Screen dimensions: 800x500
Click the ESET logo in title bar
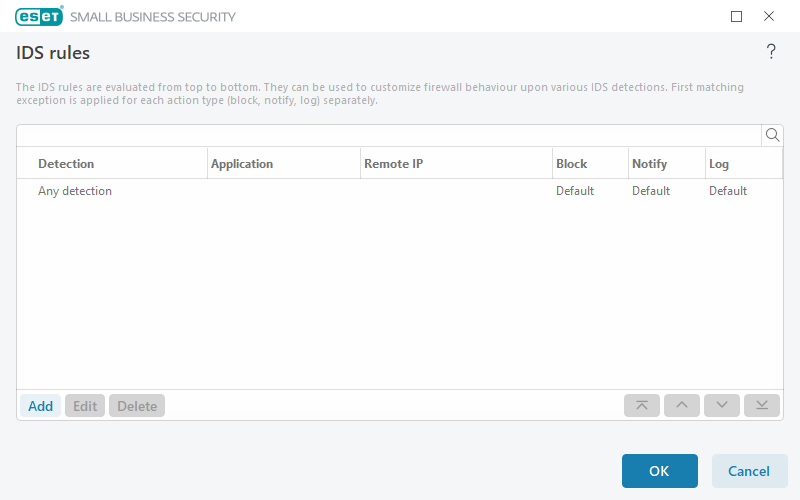click(39, 16)
